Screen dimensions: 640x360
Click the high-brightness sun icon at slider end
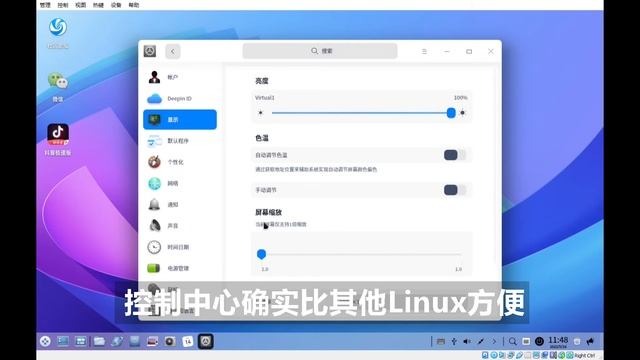(x=462, y=113)
